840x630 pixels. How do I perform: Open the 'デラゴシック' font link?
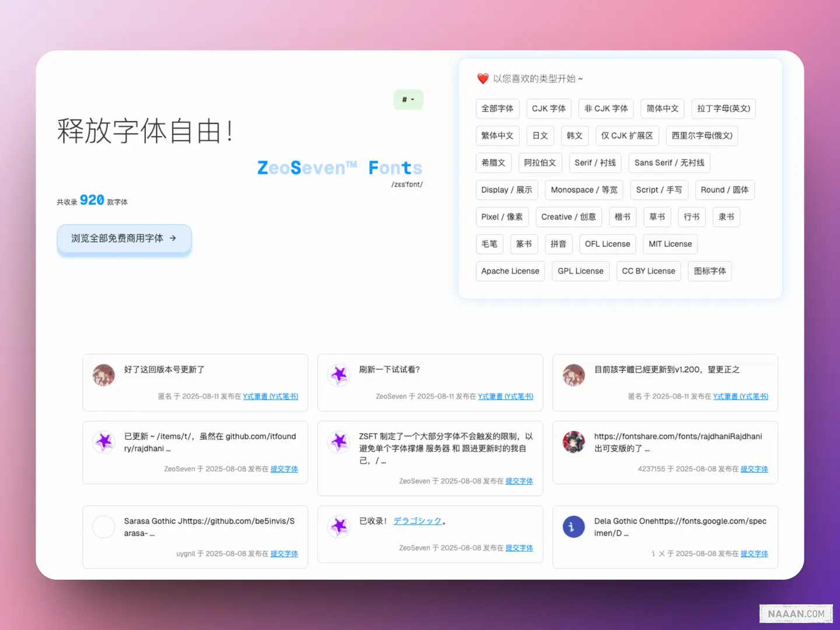click(418, 521)
